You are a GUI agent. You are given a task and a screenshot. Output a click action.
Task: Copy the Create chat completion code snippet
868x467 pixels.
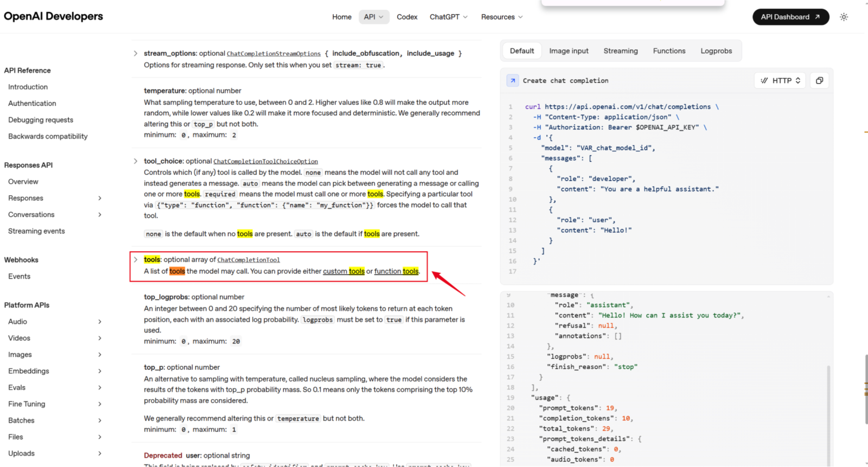click(x=819, y=80)
